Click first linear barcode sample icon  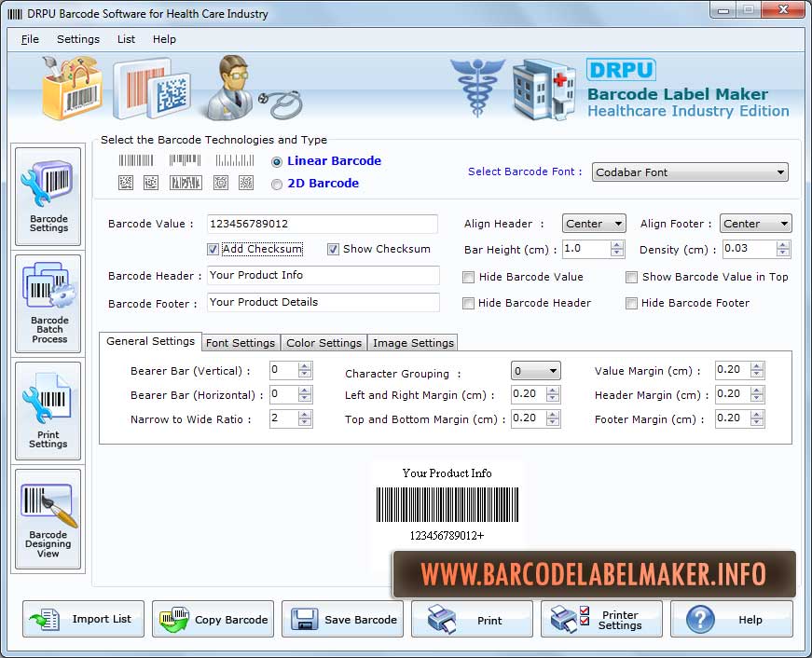[136, 160]
